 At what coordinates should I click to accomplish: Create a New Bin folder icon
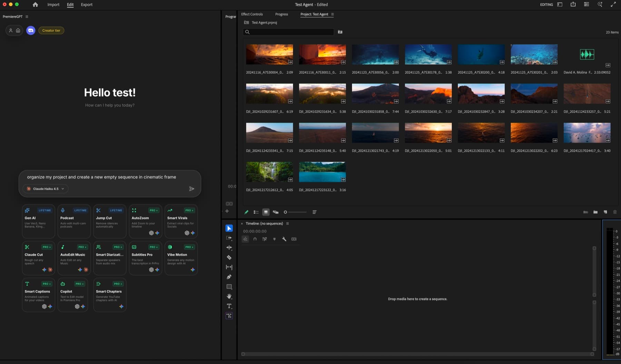(x=595, y=212)
